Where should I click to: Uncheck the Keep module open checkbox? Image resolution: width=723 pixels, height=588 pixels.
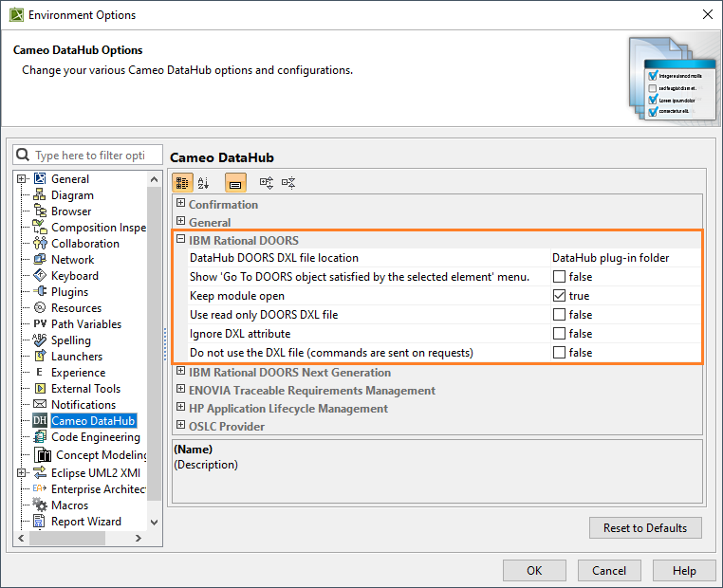tap(560, 296)
